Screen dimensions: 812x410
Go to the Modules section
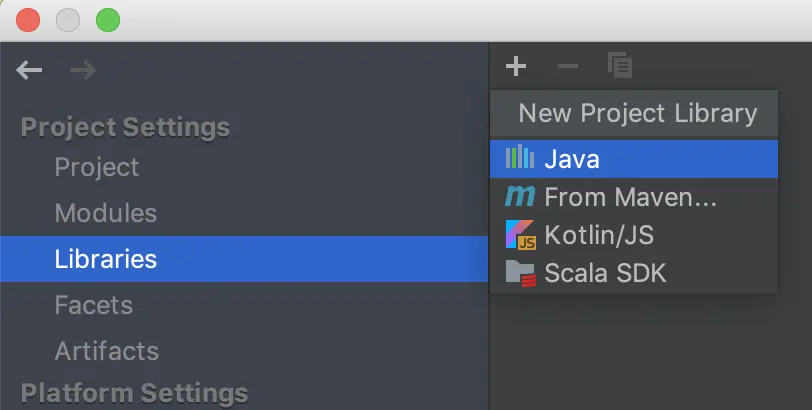106,213
